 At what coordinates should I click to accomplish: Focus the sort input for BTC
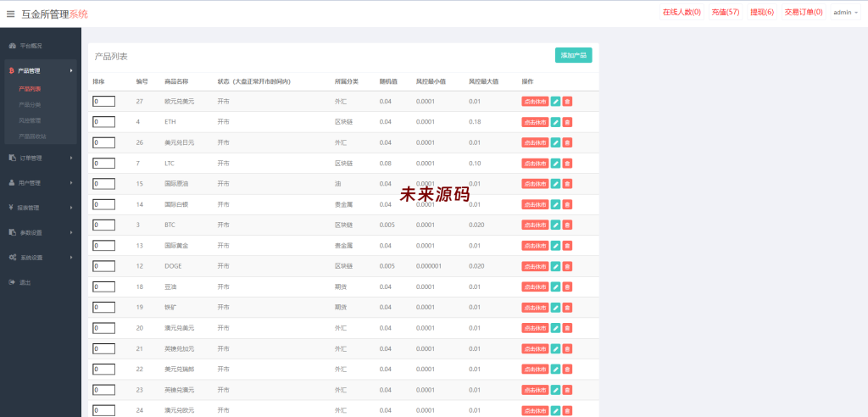[104, 225]
